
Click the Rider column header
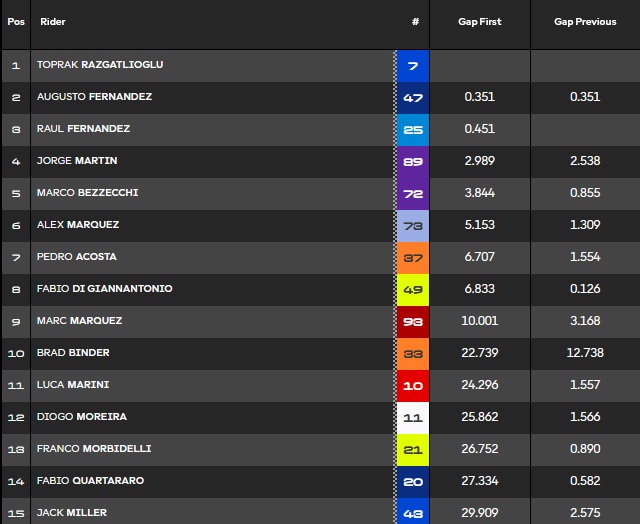(x=53, y=22)
